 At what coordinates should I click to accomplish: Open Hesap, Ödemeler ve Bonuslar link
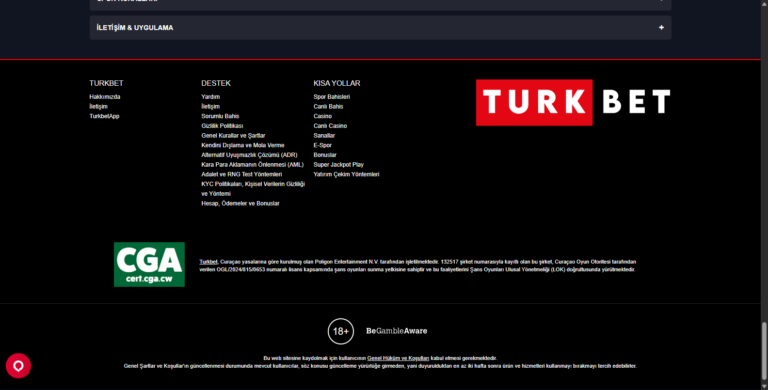coord(240,203)
